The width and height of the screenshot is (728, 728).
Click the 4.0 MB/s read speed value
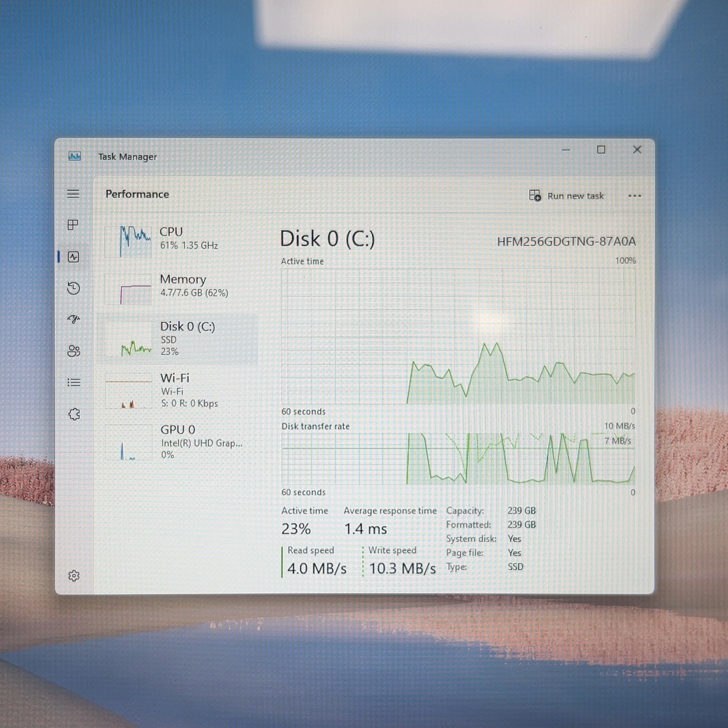point(317,568)
